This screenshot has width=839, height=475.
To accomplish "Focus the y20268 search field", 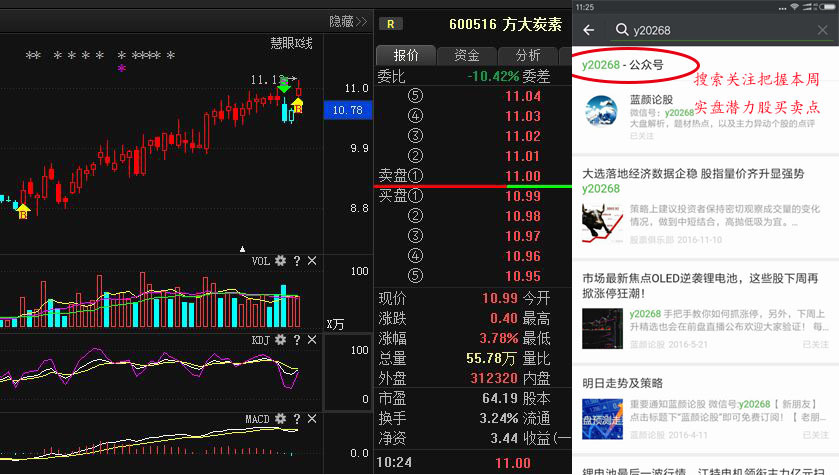I will coord(720,30).
